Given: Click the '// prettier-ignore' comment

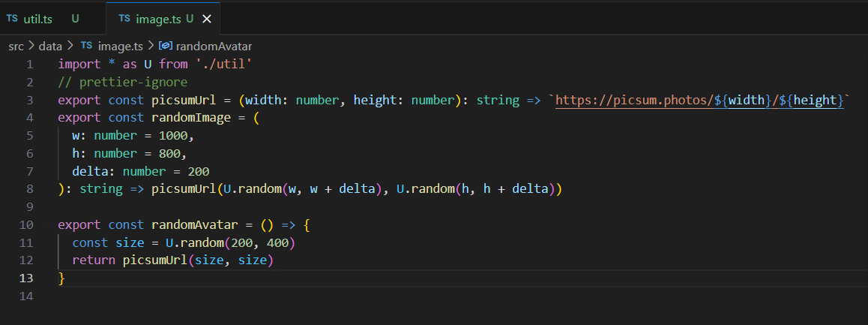Looking at the screenshot, I should 123,83.
